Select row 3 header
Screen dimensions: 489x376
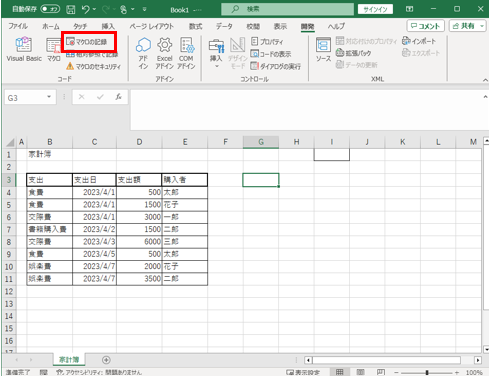pos(9,180)
